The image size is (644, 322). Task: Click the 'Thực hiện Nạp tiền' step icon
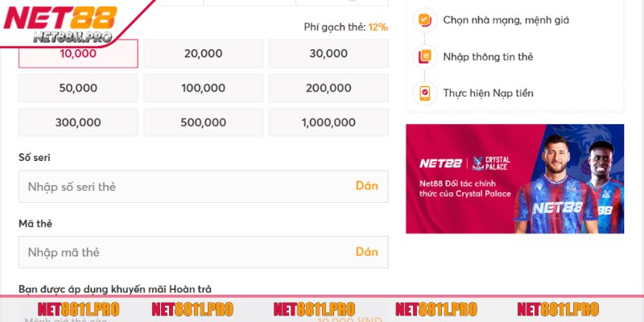tap(424, 93)
